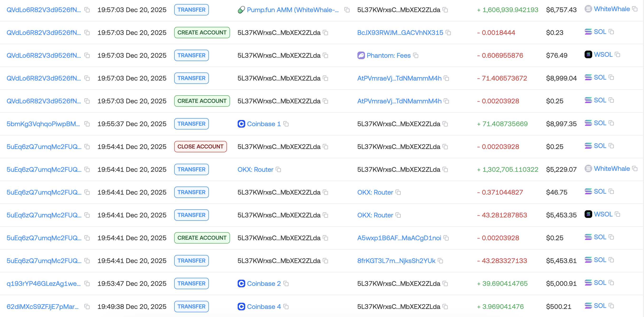Screen dimensions: 644x317
Task: Copy the 8frKGT3L7m recipient address
Action: click(x=441, y=261)
